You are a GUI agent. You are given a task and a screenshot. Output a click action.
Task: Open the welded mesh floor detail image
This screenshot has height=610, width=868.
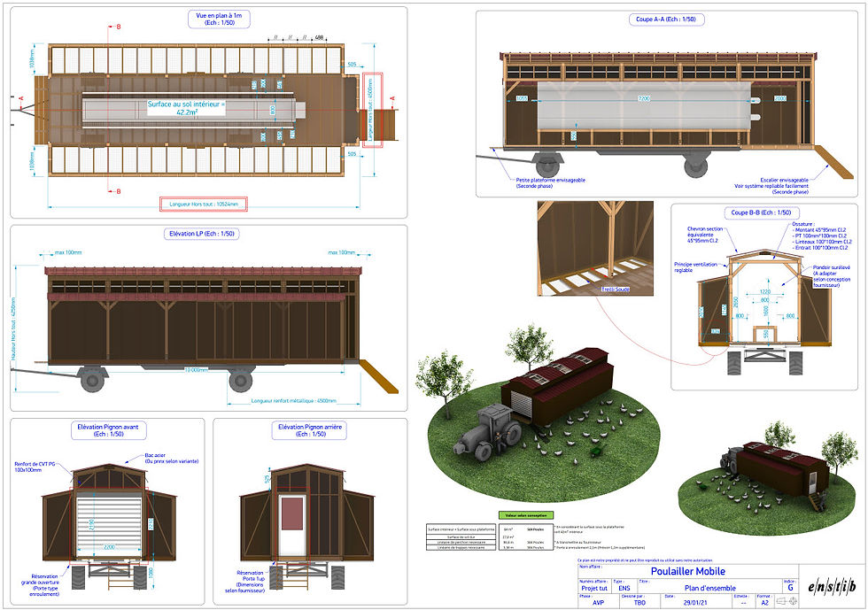pyautogui.click(x=595, y=249)
